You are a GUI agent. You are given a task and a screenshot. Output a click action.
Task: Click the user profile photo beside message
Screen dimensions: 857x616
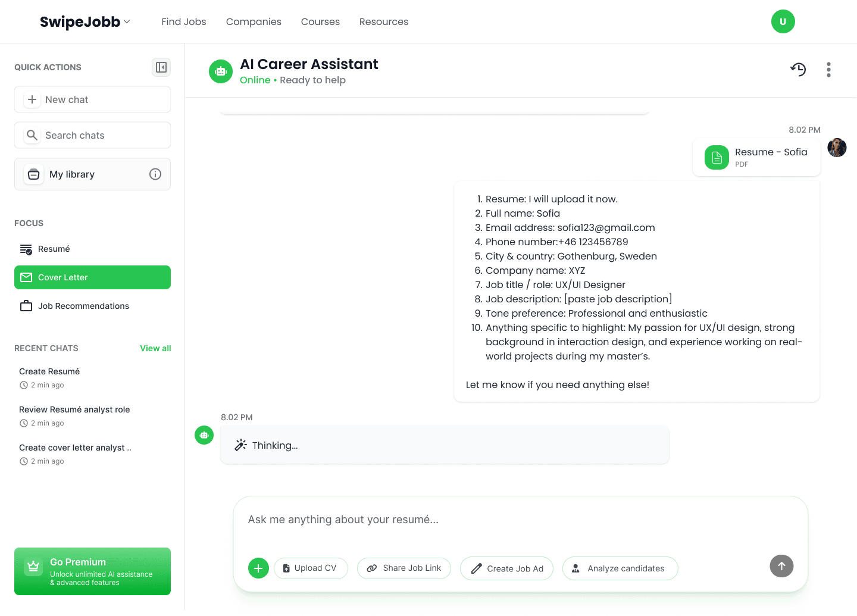(837, 148)
